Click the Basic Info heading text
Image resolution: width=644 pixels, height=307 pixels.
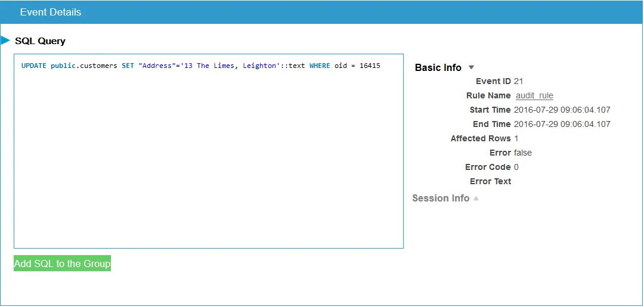coord(438,67)
